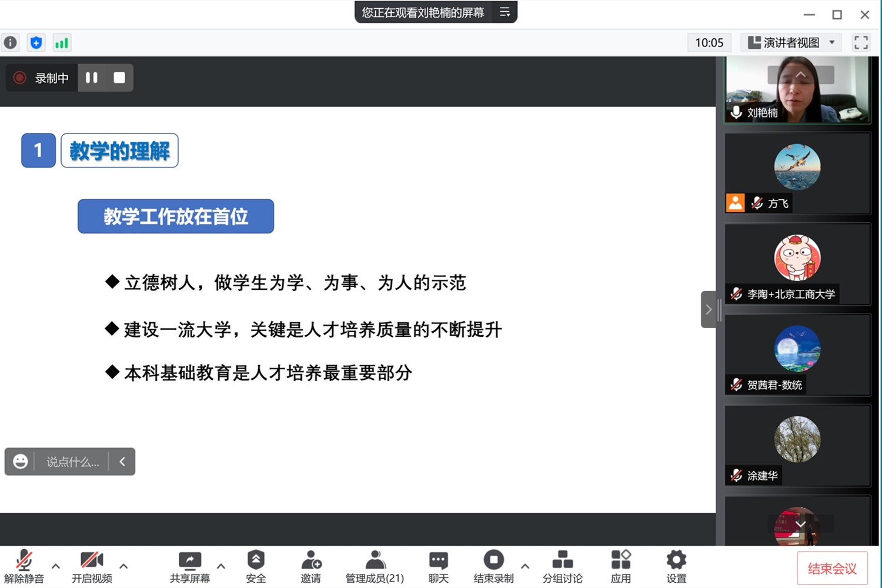Collapse the participant video side panel
Image resolution: width=882 pixels, height=588 pixels.
(709, 309)
